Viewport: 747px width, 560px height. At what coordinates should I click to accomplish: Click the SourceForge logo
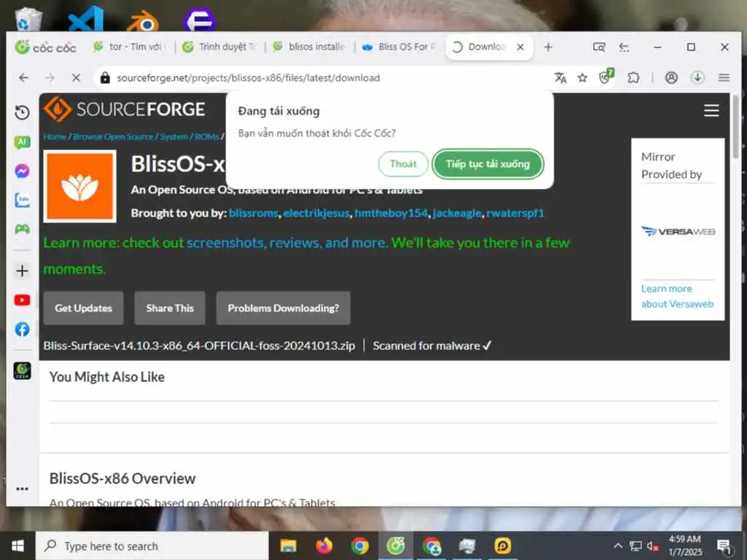125,109
